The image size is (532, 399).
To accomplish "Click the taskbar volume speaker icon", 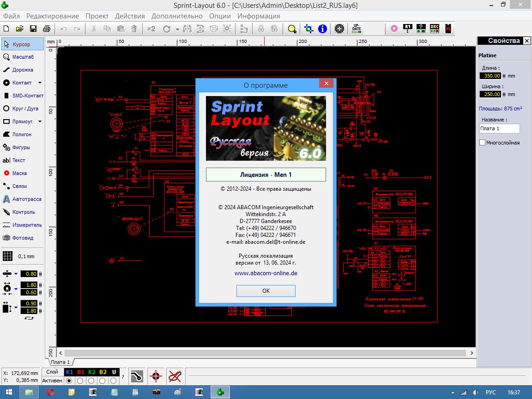I will point(475,393).
